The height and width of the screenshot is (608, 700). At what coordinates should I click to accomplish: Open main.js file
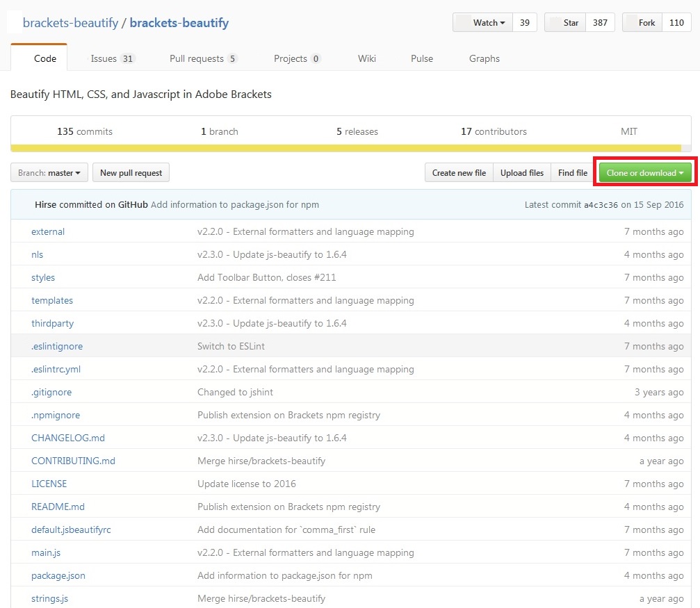[x=46, y=552]
